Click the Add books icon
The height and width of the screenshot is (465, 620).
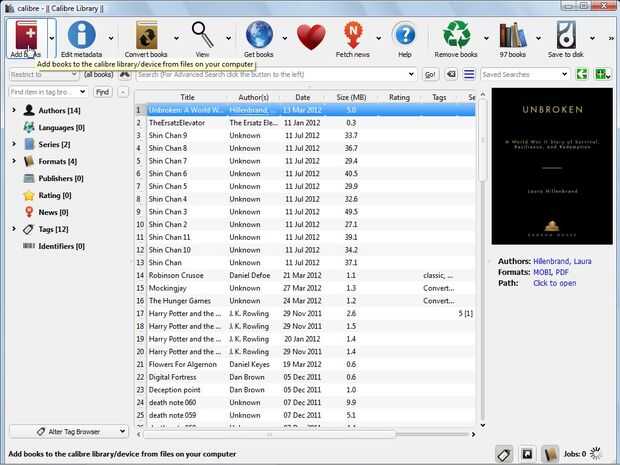tap(26, 36)
